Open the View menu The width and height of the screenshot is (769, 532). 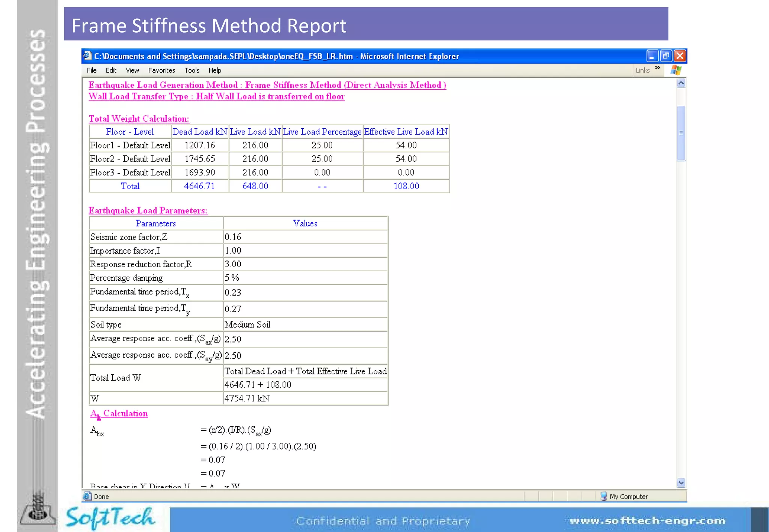coord(132,70)
